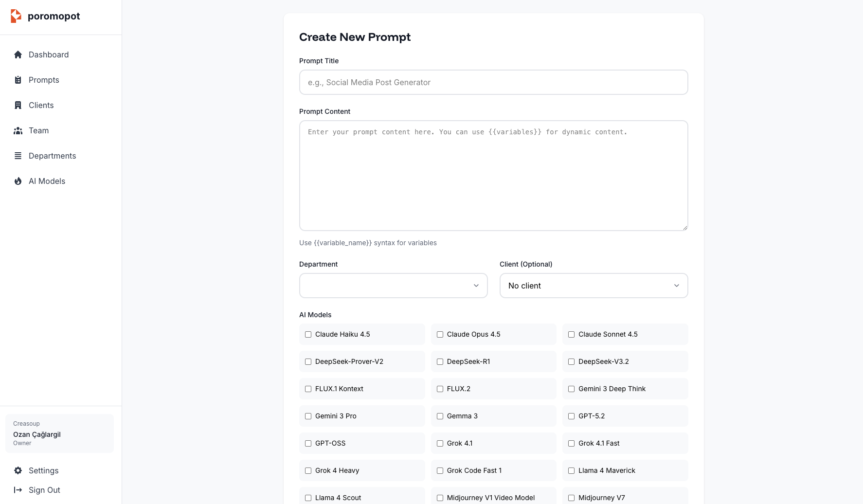Click the Departments list icon
This screenshot has height=504, width=863.
pyautogui.click(x=18, y=156)
